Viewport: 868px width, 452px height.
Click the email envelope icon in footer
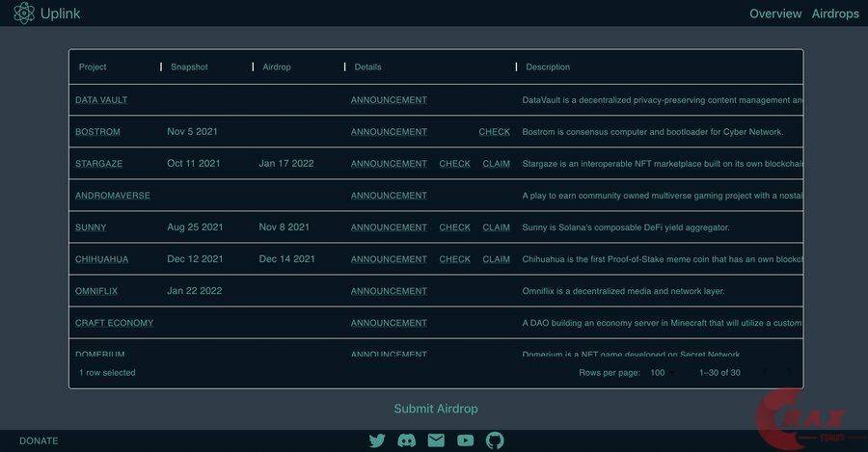tap(436, 440)
